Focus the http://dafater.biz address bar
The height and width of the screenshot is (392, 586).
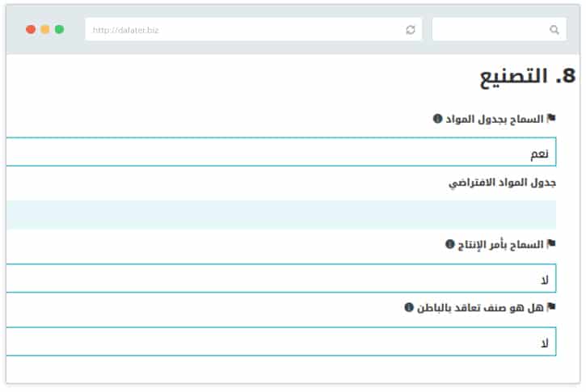242,30
